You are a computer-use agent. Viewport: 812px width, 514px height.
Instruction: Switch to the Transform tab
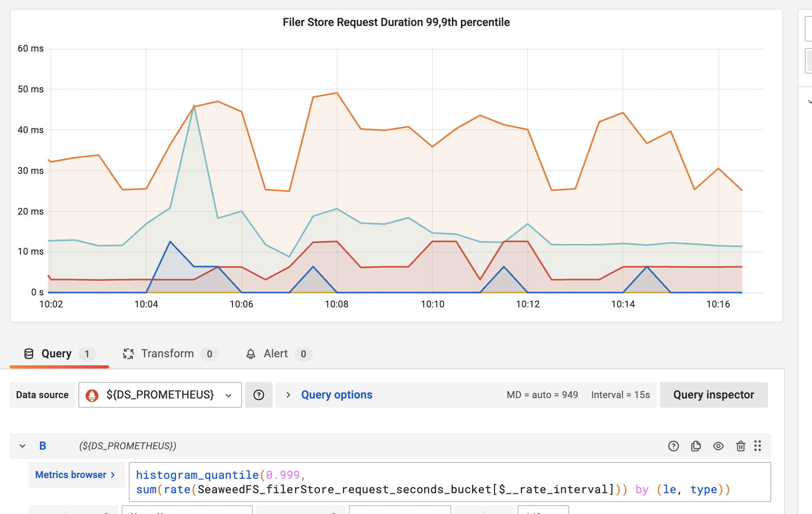[x=167, y=354]
